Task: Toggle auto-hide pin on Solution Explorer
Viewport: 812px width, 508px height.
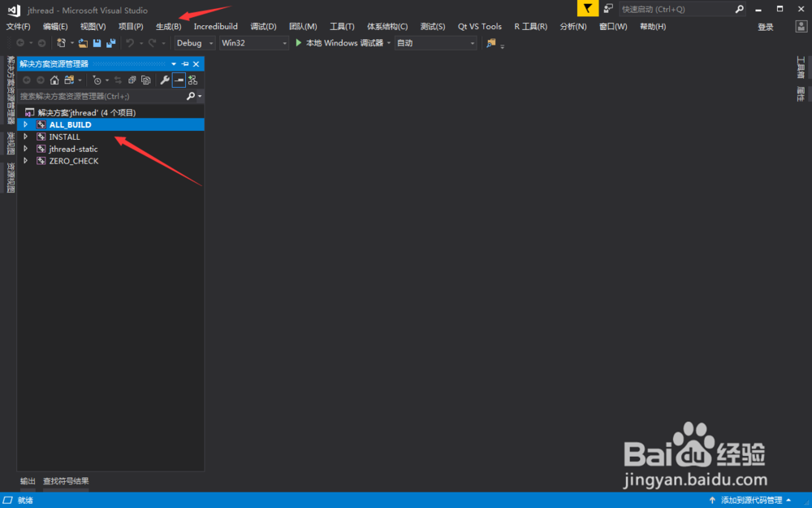Action: [185, 63]
